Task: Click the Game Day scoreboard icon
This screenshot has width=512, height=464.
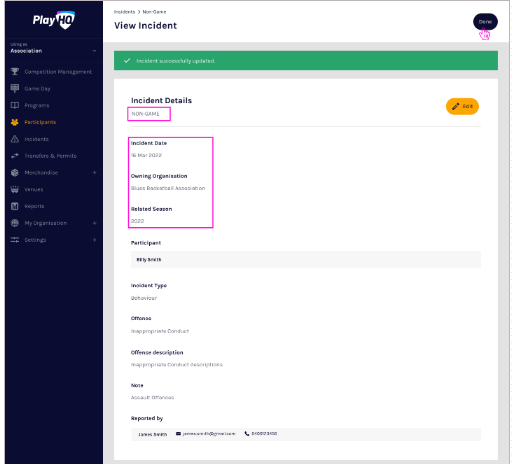Action: [x=15, y=88]
